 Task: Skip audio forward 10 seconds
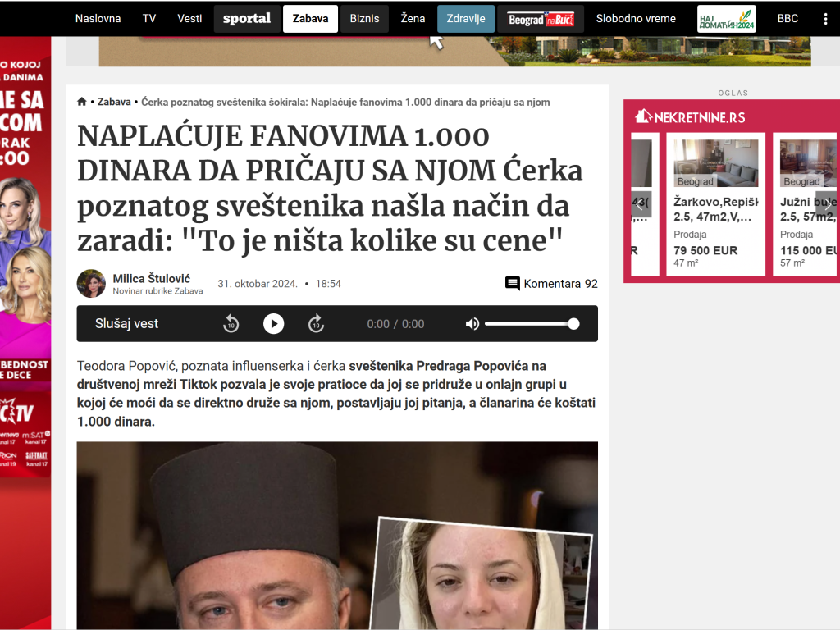pos(316,323)
